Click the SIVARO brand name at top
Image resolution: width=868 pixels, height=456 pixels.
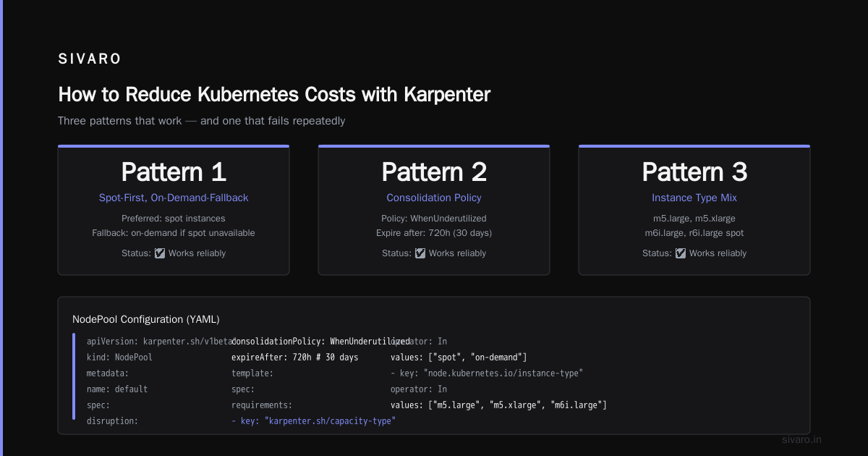coord(90,59)
